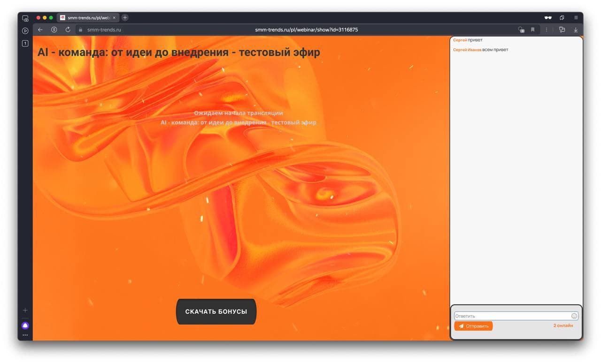This screenshot has width=601, height=364.
Task: Reload the page
Action: coord(68,30)
